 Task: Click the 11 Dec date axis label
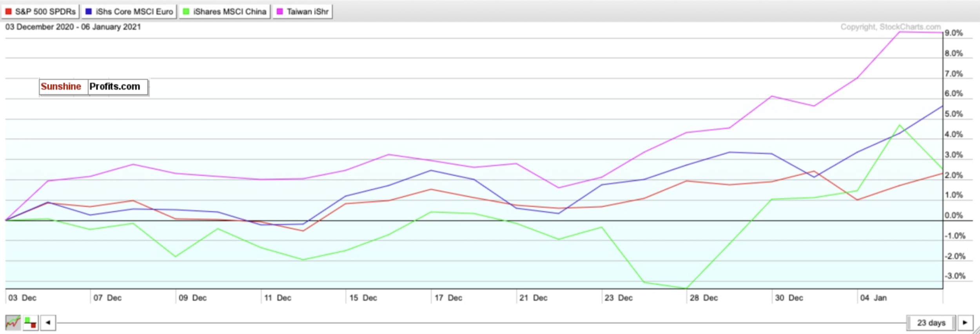click(x=278, y=298)
